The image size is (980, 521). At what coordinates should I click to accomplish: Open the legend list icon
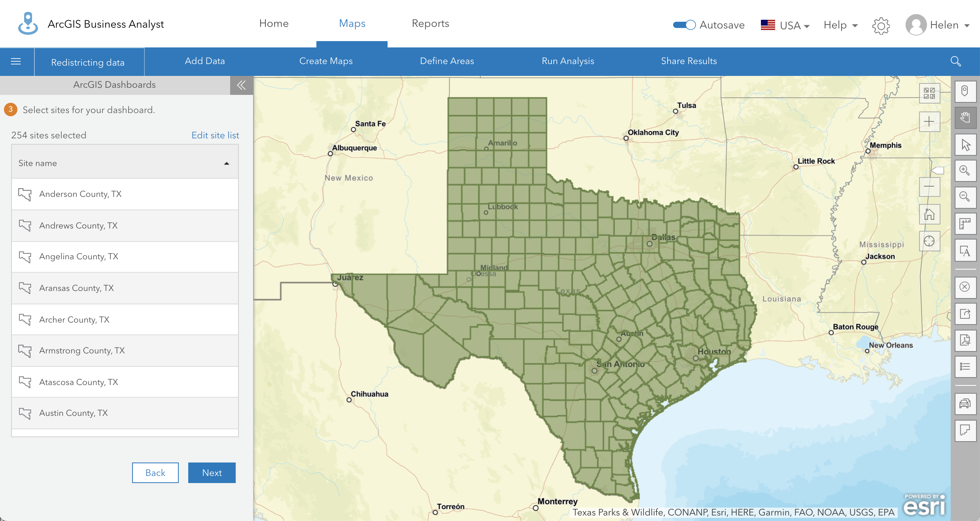pos(965,366)
